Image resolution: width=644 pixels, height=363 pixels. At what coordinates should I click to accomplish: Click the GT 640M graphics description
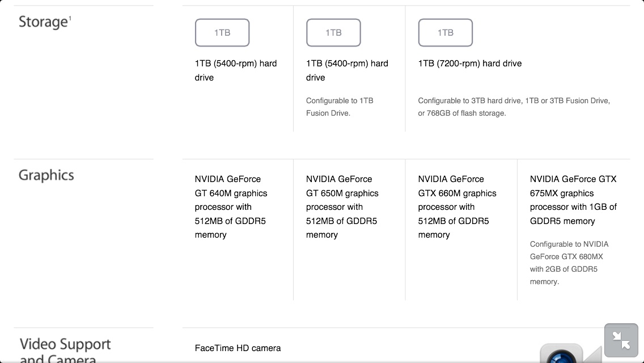click(x=231, y=207)
